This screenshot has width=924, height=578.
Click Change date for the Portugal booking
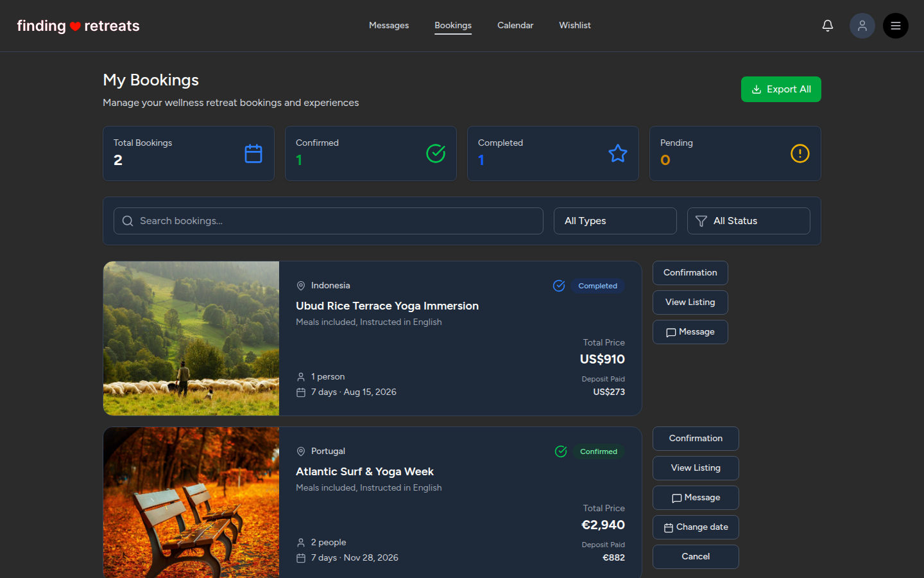[696, 527]
